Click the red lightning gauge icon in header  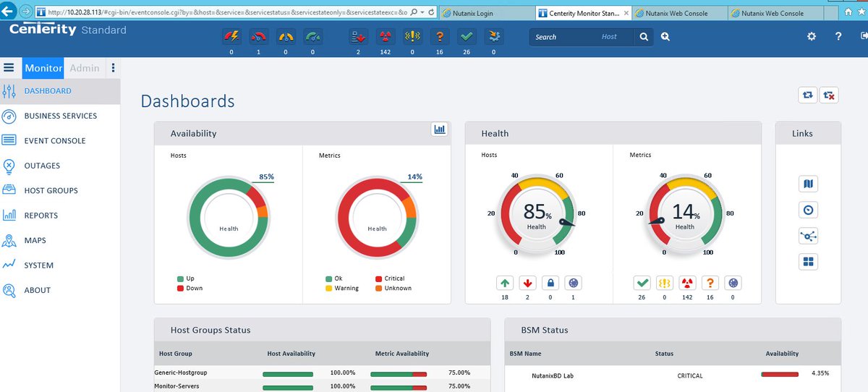tap(231, 36)
